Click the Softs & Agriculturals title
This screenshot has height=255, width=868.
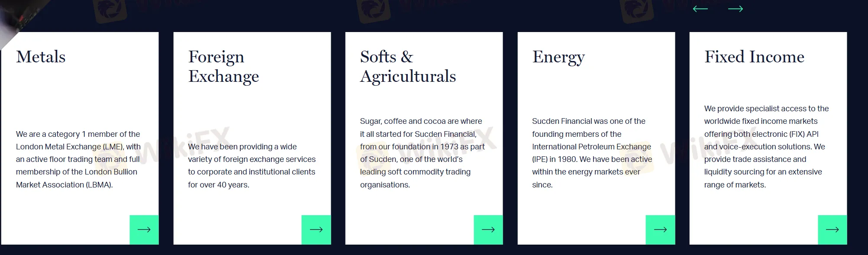click(x=408, y=66)
